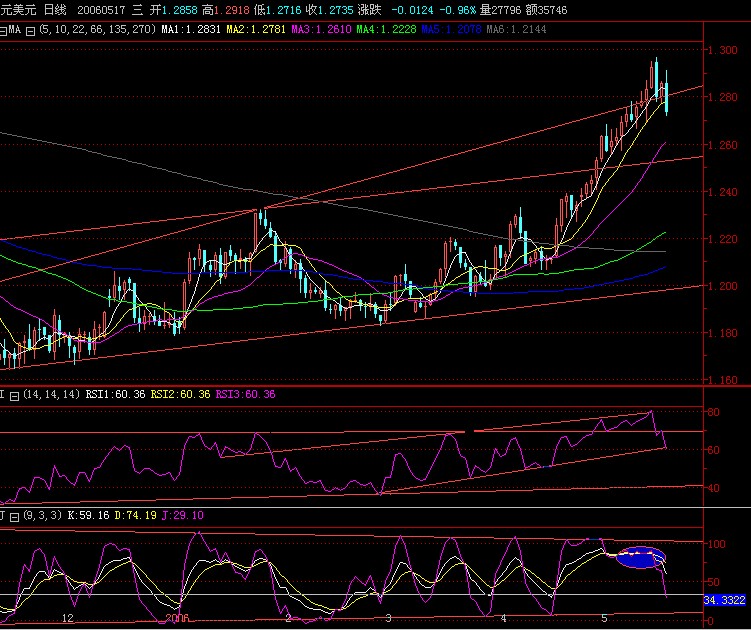Click the 1.160 price axis label
751x630 pixels.
tap(723, 380)
